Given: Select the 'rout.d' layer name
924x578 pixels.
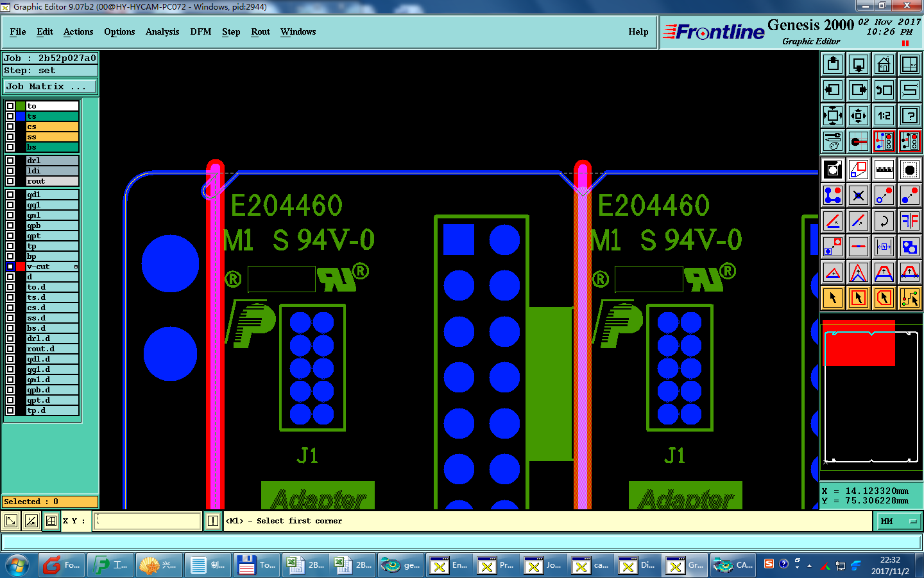Looking at the screenshot, I should coord(52,349).
